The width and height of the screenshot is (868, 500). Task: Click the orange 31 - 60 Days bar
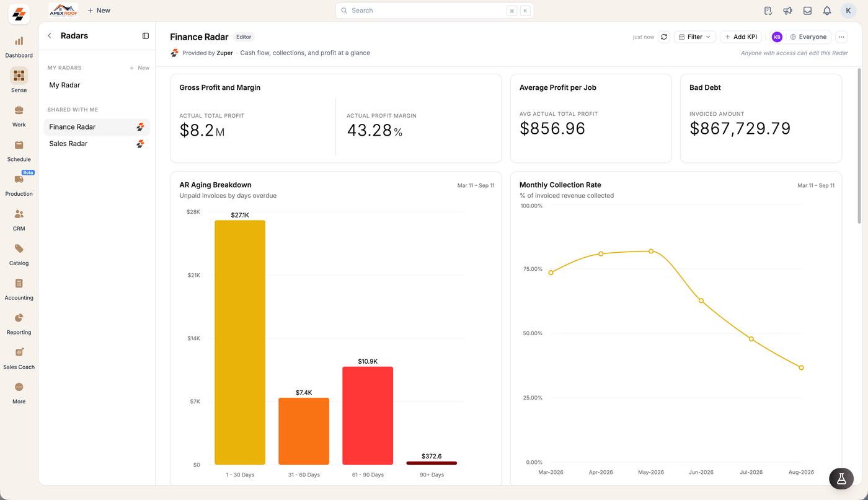[304, 431]
